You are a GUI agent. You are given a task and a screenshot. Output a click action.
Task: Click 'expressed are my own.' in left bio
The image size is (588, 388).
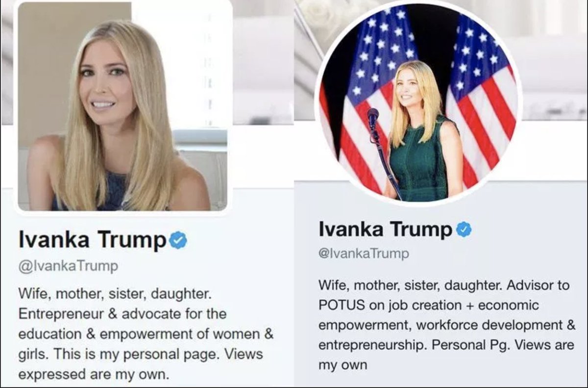[x=94, y=374]
